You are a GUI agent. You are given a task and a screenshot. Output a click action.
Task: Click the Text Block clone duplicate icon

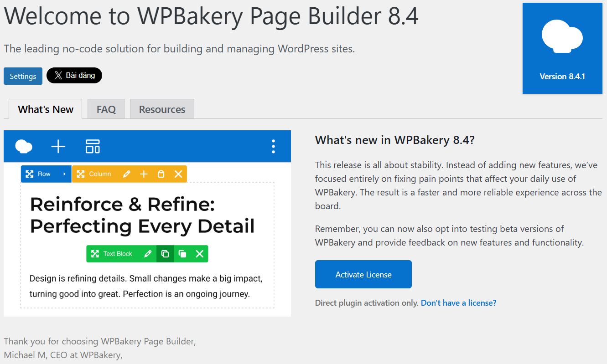(x=182, y=254)
